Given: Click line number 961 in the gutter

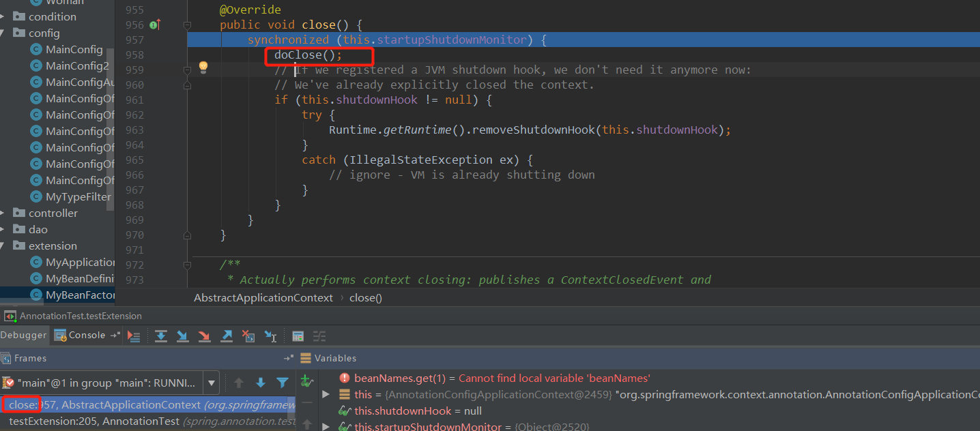Looking at the screenshot, I should (x=134, y=100).
